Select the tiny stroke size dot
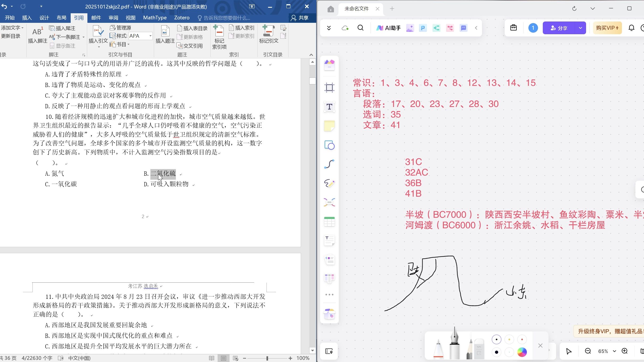 pyautogui.click(x=509, y=352)
